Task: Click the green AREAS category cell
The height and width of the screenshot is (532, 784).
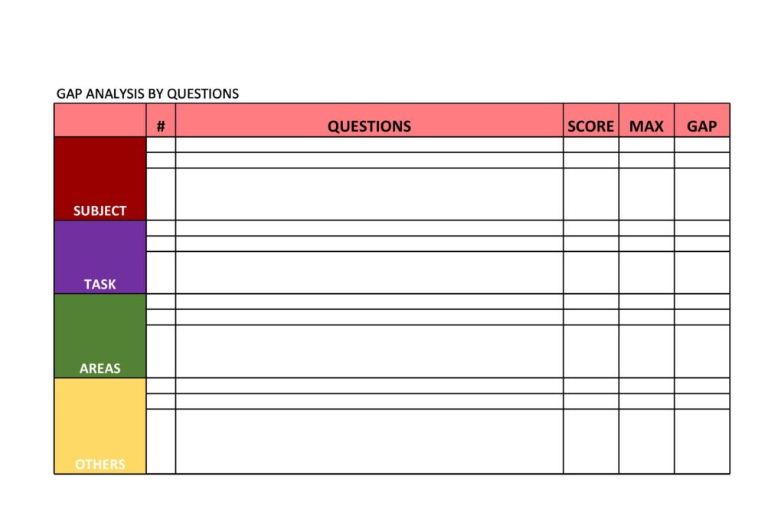Action: point(100,336)
